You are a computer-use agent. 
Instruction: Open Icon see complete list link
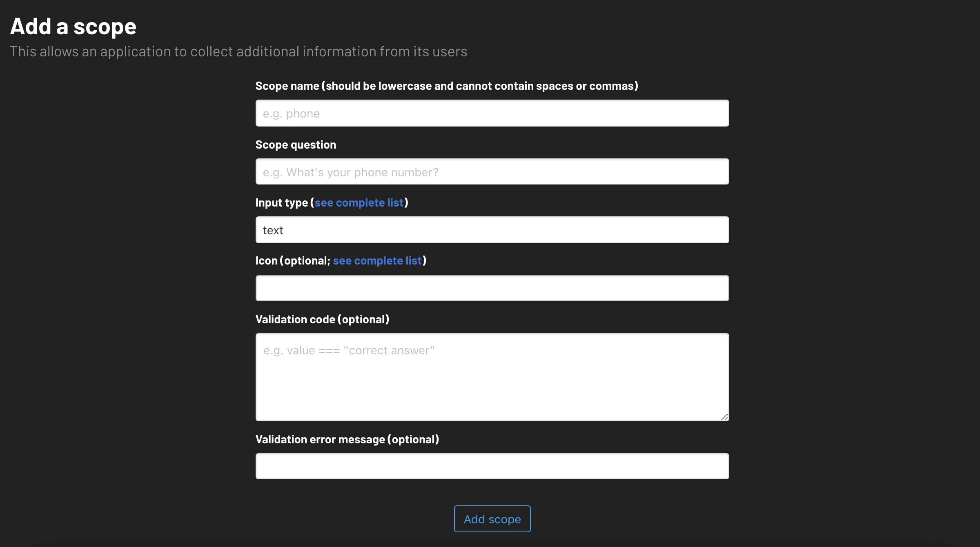377,260
